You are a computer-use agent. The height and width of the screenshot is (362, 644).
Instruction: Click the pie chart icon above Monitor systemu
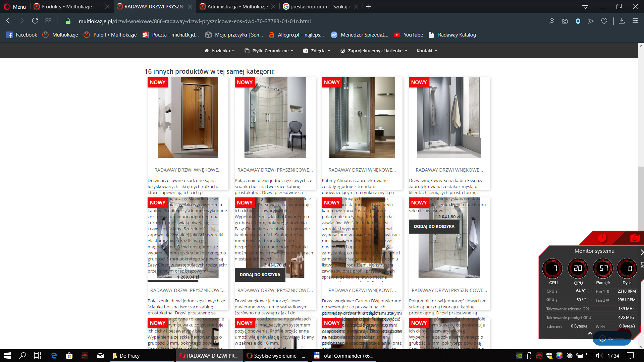602,238
